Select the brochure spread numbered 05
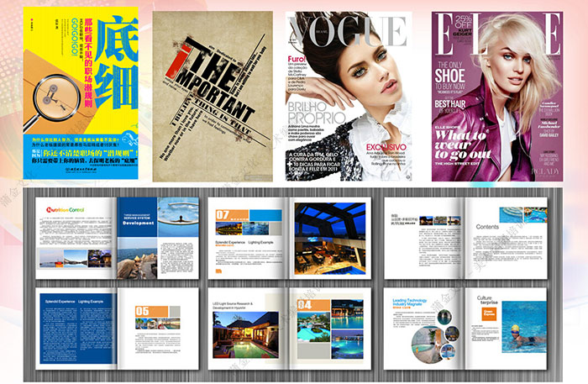The height and width of the screenshot is (384, 588). click(x=117, y=329)
